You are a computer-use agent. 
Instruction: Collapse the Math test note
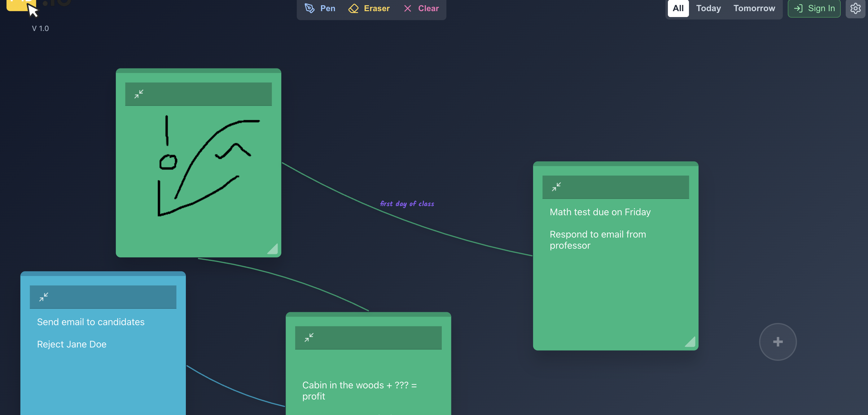(556, 187)
